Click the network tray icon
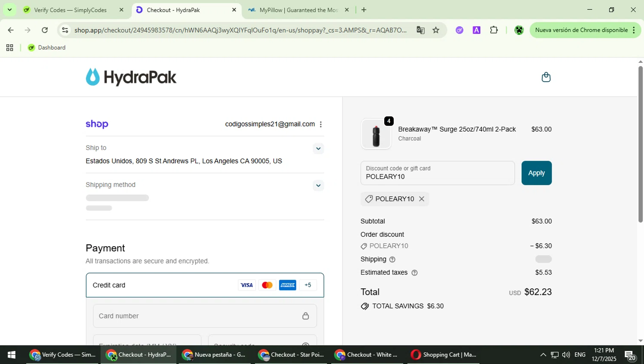Screen dimensions: 644x364 tap(554, 355)
